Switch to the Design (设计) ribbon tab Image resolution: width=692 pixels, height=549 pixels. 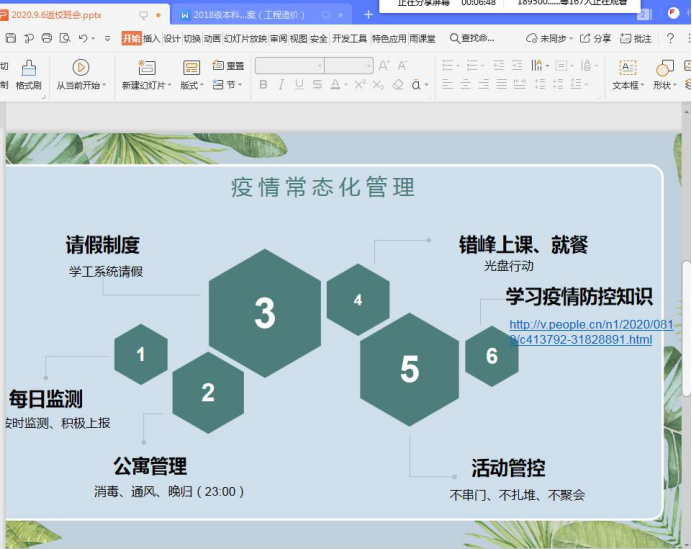point(172,38)
